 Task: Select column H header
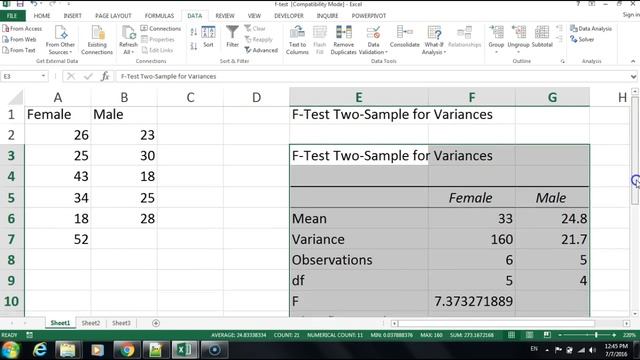(622, 98)
